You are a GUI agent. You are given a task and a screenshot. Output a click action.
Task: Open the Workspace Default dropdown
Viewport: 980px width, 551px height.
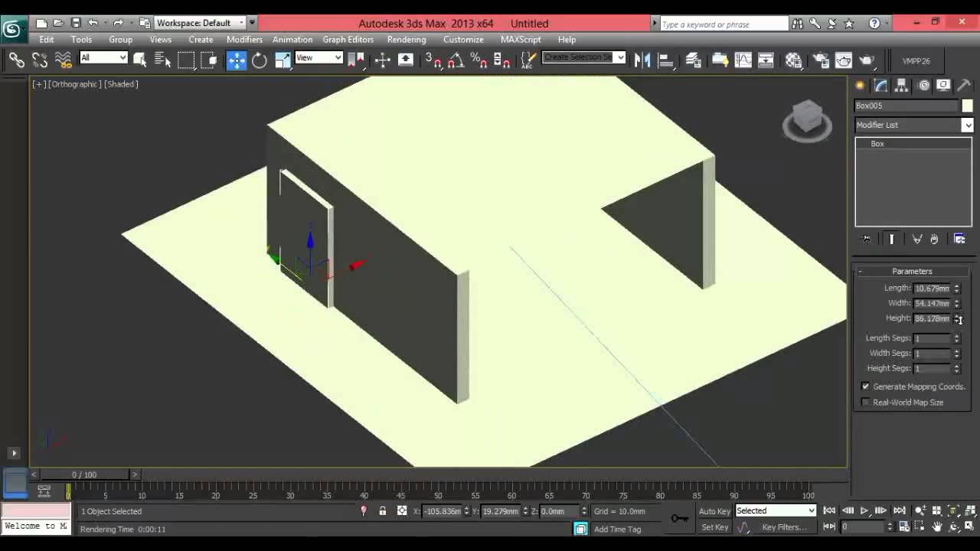pos(200,23)
